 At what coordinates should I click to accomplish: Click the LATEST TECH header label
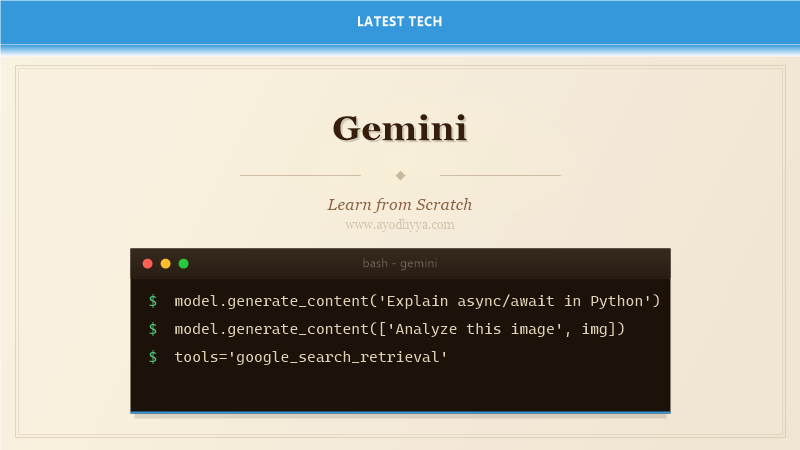(x=399, y=21)
